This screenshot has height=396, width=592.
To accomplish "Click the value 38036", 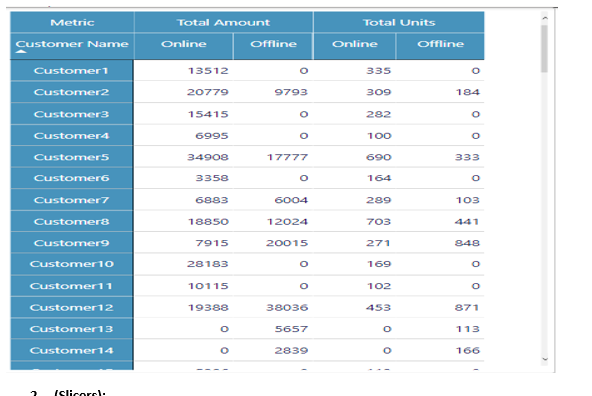I will pyautogui.click(x=287, y=307).
